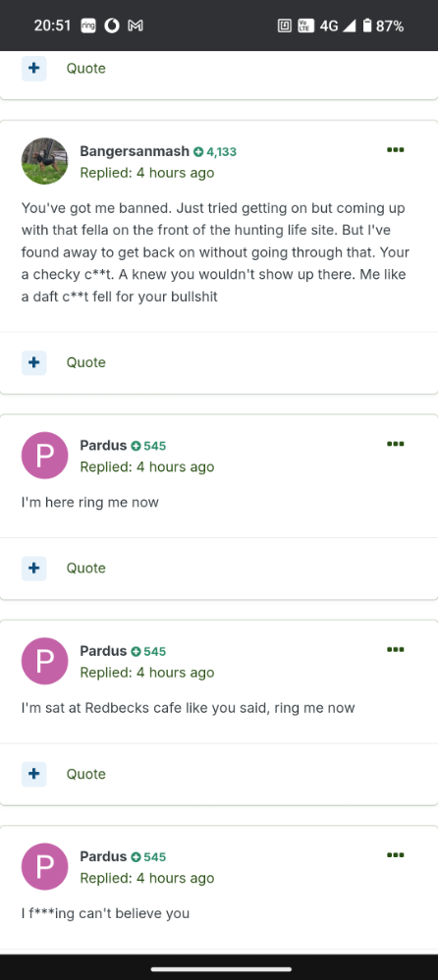This screenshot has width=438, height=980.
Task: Tap the Gmail notification icon in status bar
Action: click(x=136, y=26)
